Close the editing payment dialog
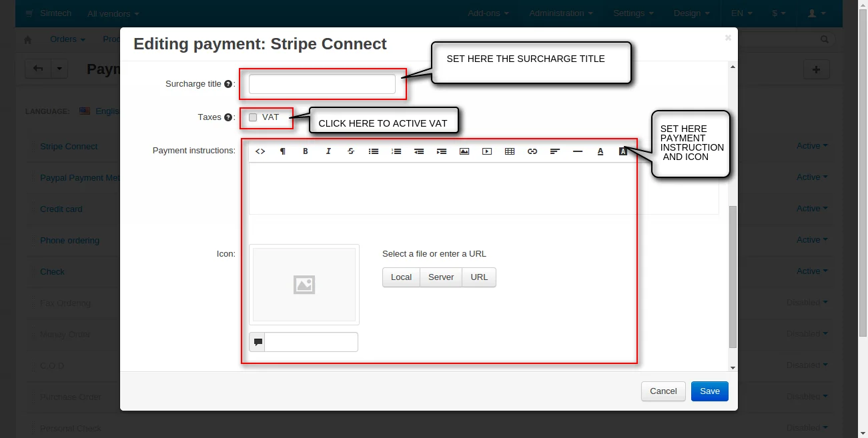The height and width of the screenshot is (438, 868). (728, 38)
